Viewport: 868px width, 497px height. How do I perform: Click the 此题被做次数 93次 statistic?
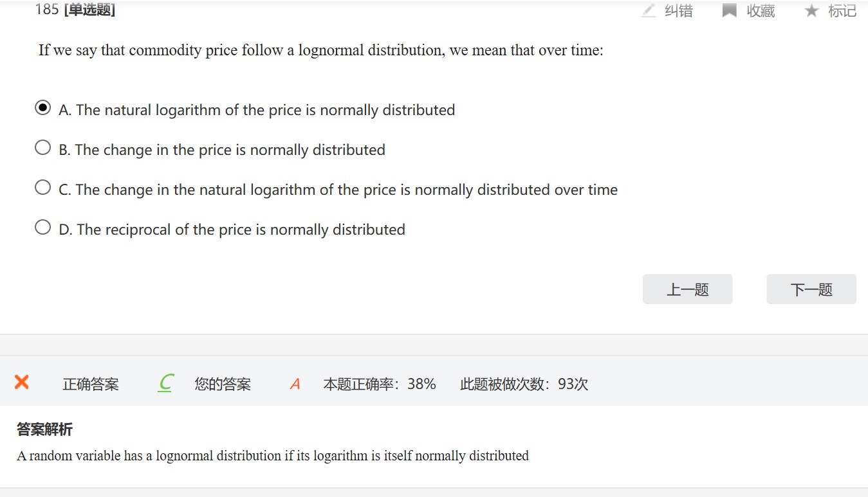tap(524, 384)
